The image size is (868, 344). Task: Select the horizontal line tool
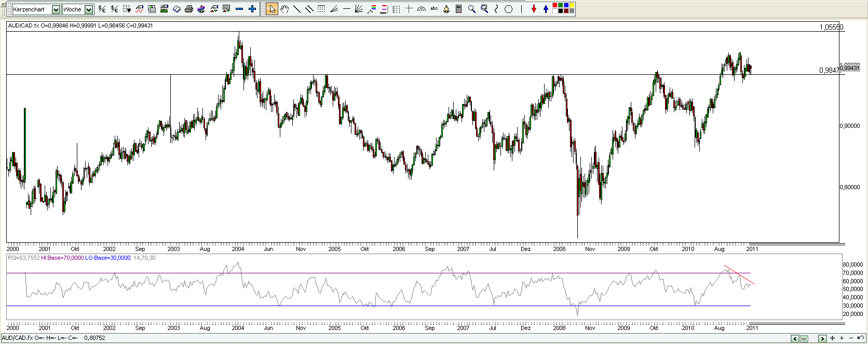click(347, 9)
